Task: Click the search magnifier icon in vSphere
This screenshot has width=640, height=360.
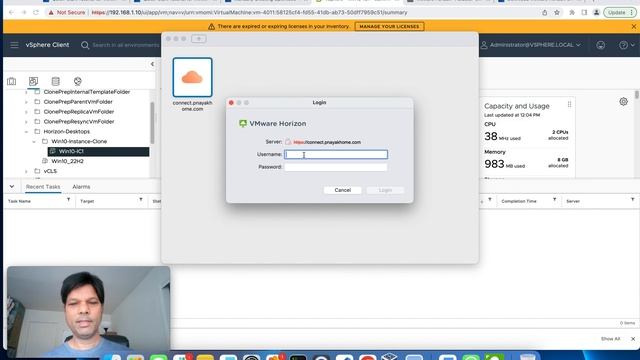Action: pyautogui.click(x=85, y=45)
